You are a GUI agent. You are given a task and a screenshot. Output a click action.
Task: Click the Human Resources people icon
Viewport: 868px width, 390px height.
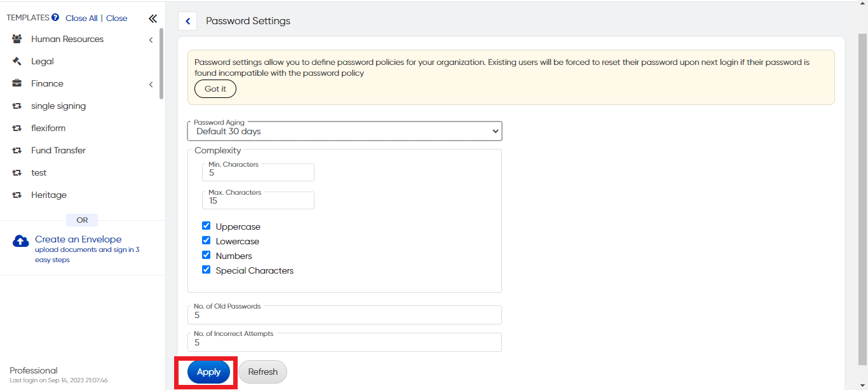click(x=17, y=39)
